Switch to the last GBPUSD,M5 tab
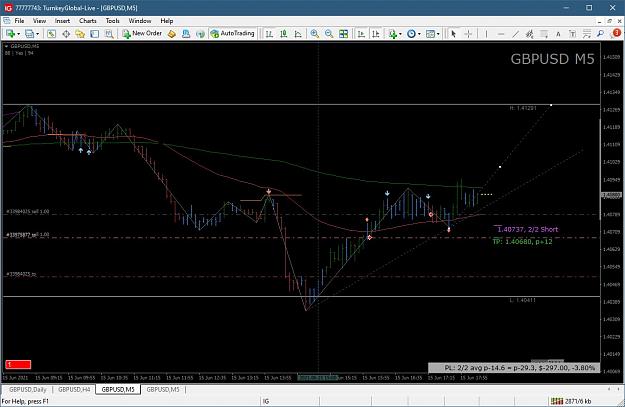Viewport: 625px width, 407px height. pos(163,389)
